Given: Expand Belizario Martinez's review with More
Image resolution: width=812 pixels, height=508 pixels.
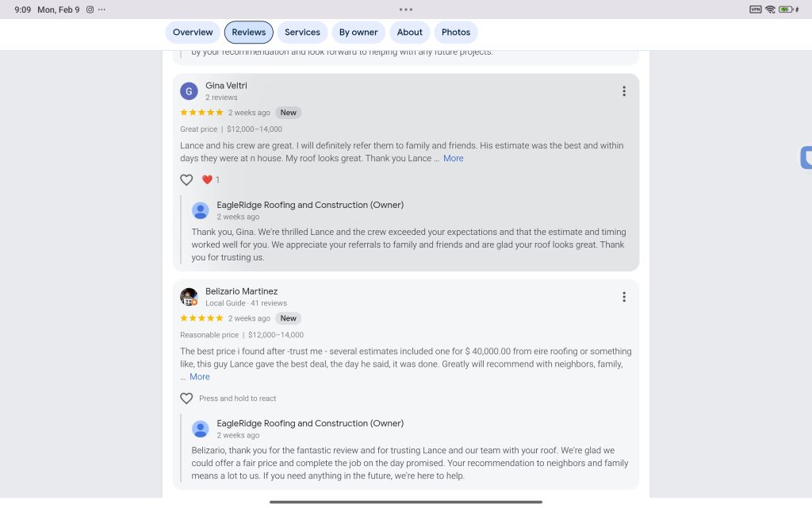Looking at the screenshot, I should pyautogui.click(x=200, y=377).
